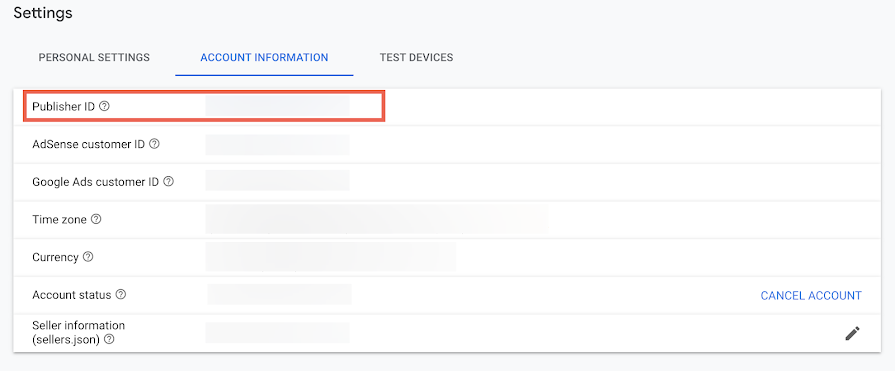Click the Currency value field
This screenshot has height=371, width=895.
click(330, 257)
